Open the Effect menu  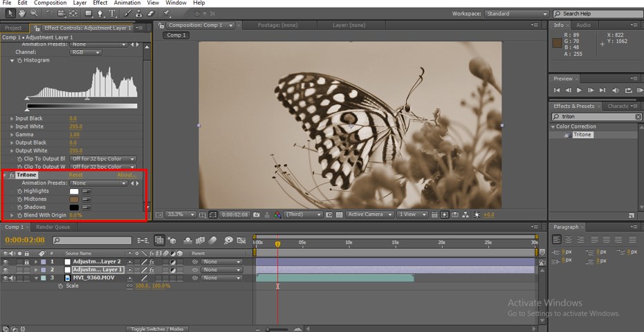(x=100, y=3)
